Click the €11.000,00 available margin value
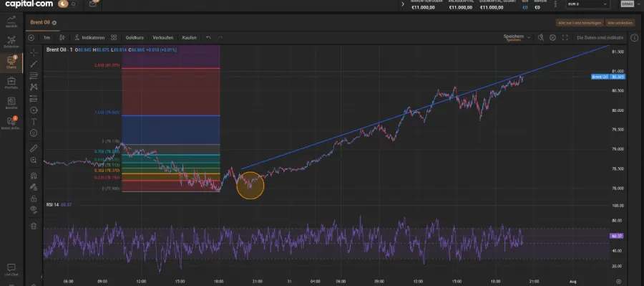The height and width of the screenshot is (286, 644). [x=423, y=7]
